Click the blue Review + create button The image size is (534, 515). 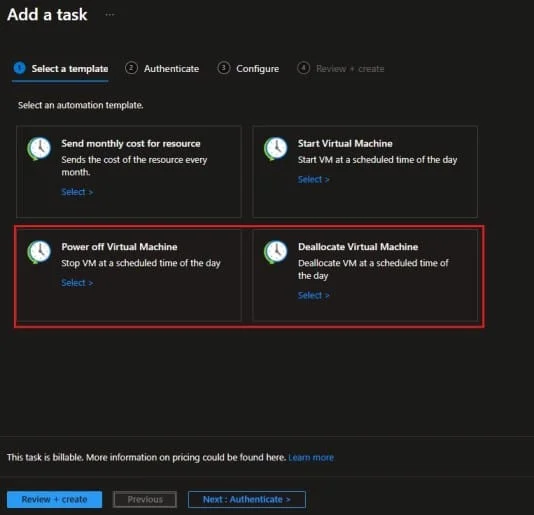tap(54, 499)
